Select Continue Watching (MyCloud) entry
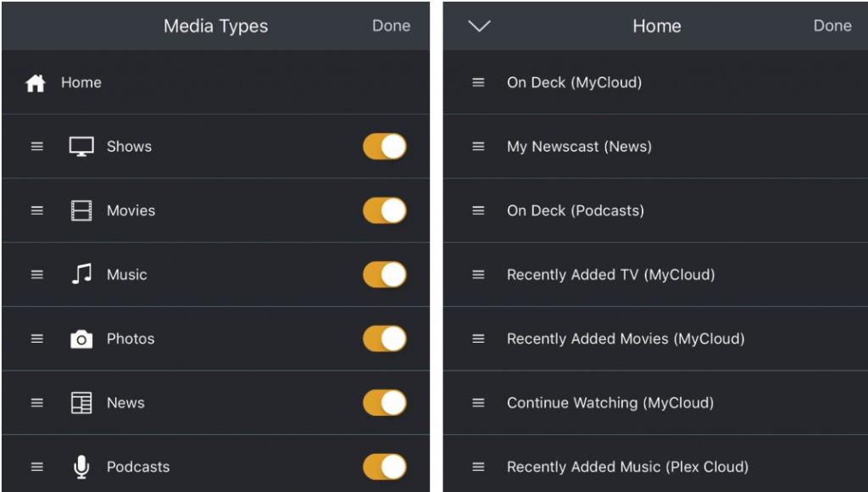 coord(655,403)
